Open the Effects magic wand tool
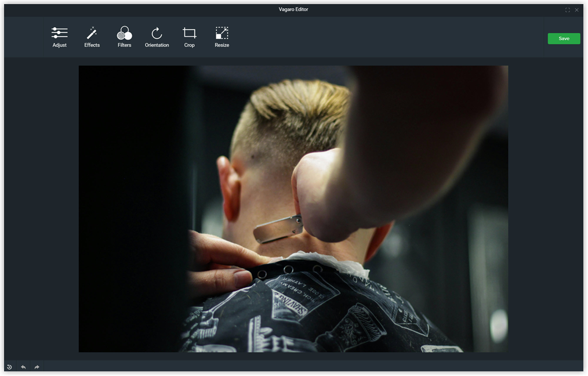The width and height of the screenshot is (588, 376). (92, 38)
